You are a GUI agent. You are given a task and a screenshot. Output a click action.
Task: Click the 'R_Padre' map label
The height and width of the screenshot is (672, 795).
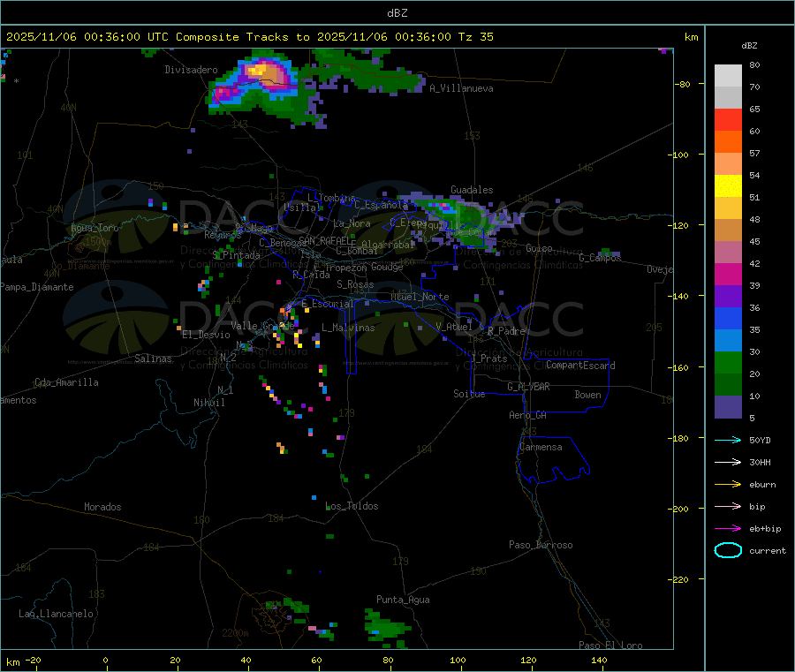[506, 331]
